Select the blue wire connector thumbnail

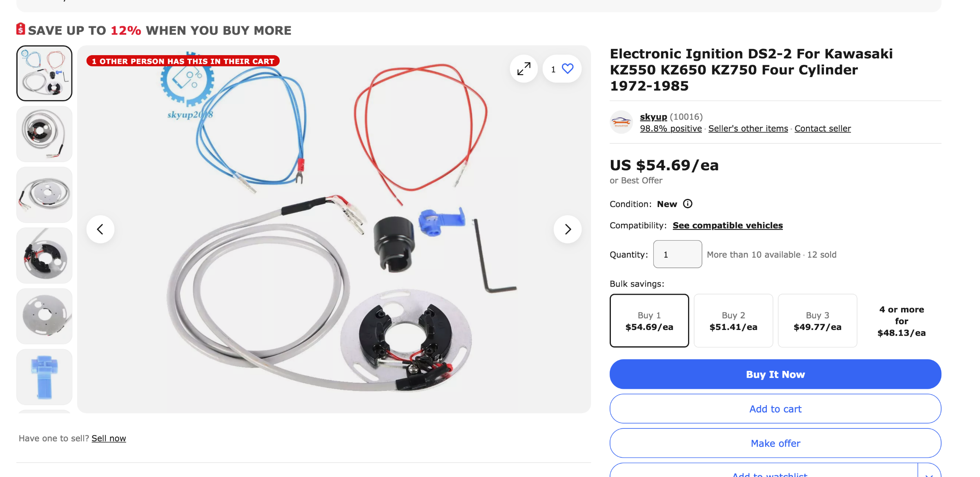click(45, 377)
